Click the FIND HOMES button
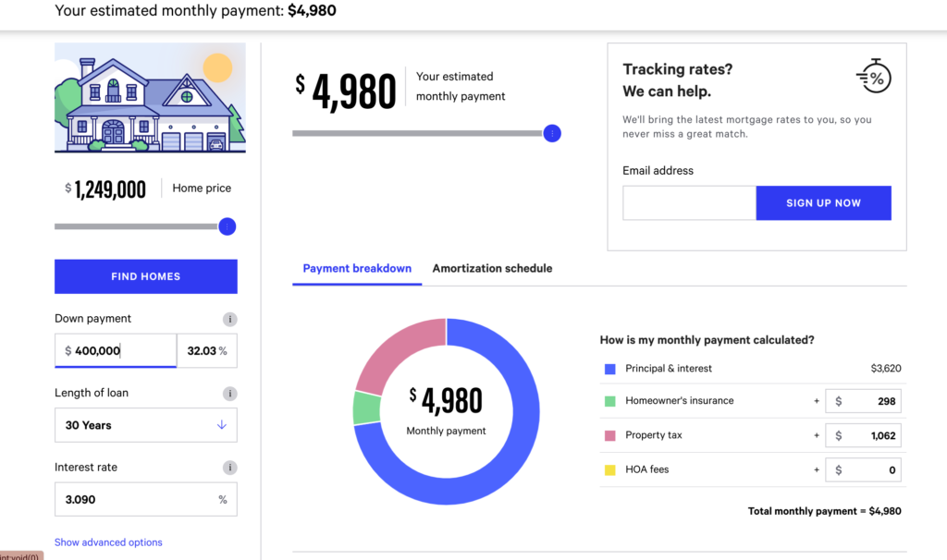 coord(146,276)
